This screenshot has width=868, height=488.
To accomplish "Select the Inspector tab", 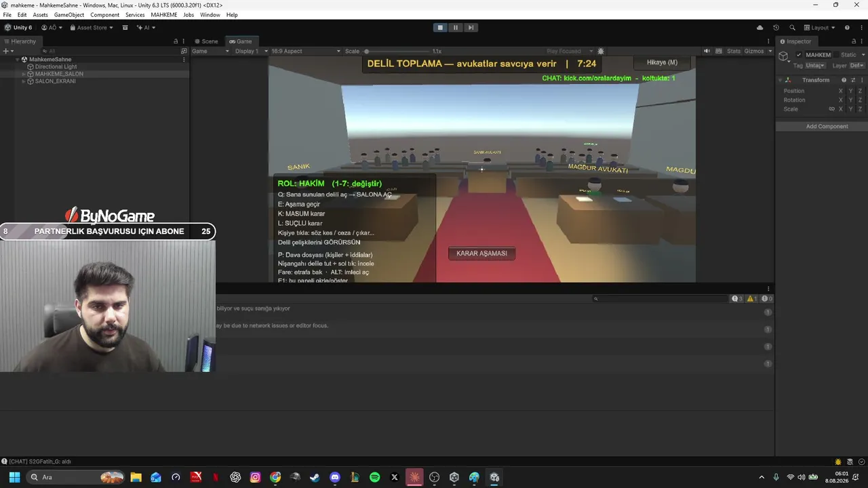I will pyautogui.click(x=795, y=41).
